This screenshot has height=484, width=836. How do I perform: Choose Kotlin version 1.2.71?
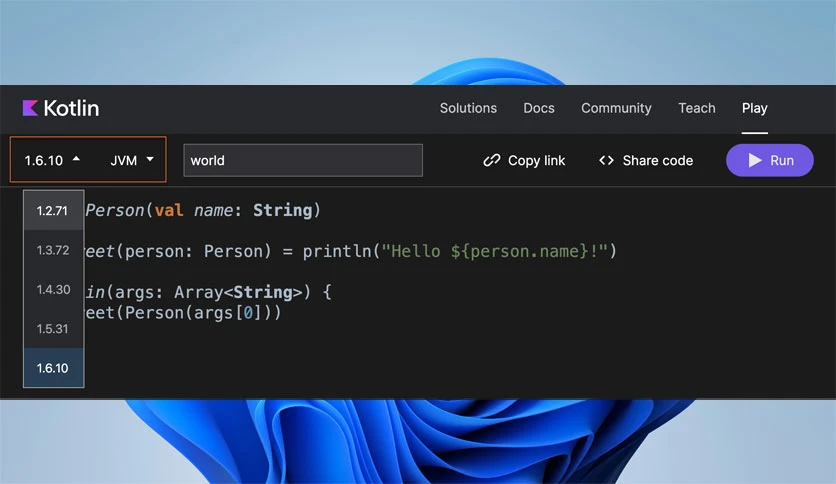[53, 211]
